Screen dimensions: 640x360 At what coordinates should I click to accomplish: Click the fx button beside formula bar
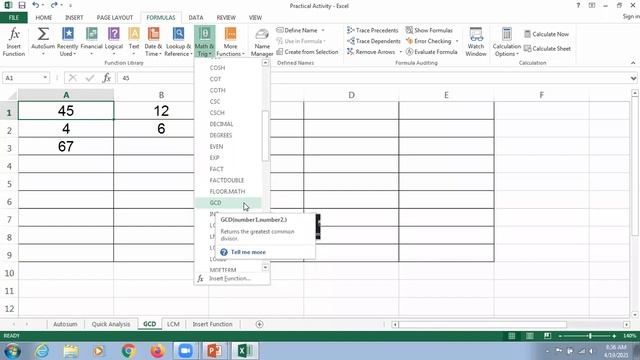click(x=107, y=78)
